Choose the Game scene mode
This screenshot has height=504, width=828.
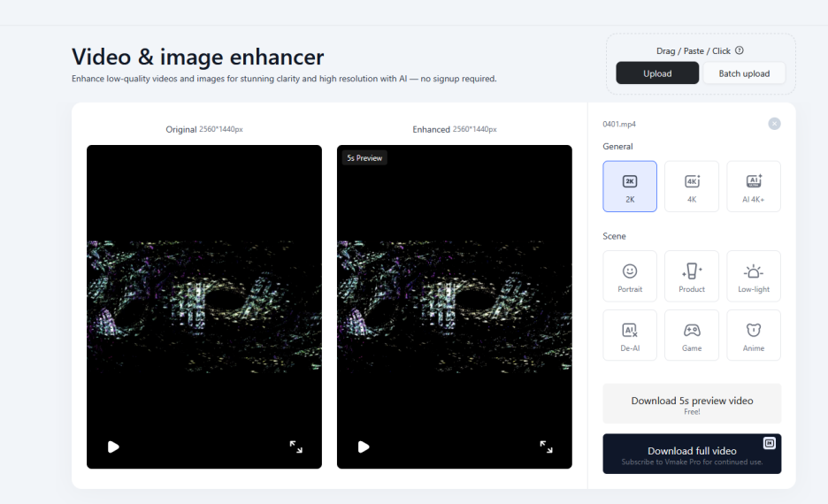click(x=692, y=335)
